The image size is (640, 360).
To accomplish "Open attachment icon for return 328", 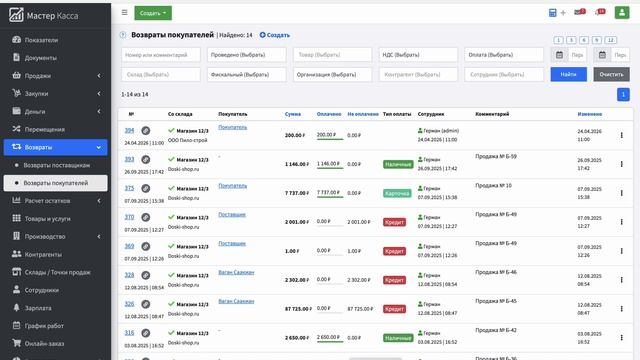I will click(146, 276).
